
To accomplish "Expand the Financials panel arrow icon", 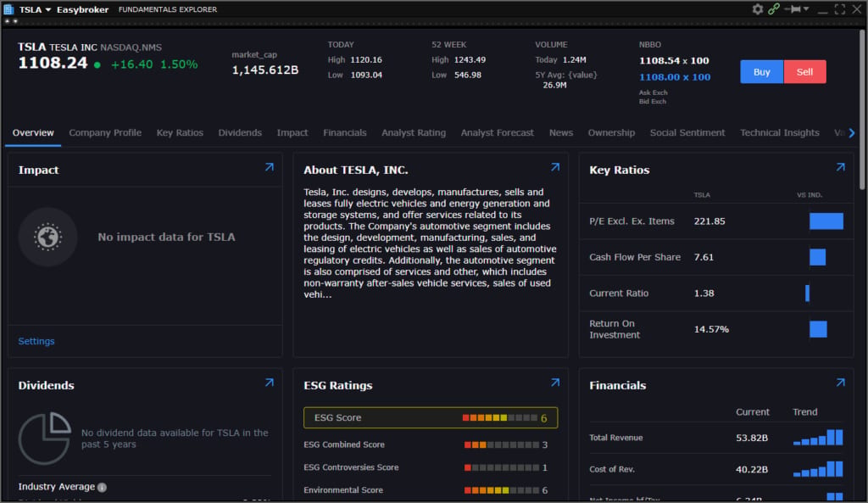I will (840, 383).
